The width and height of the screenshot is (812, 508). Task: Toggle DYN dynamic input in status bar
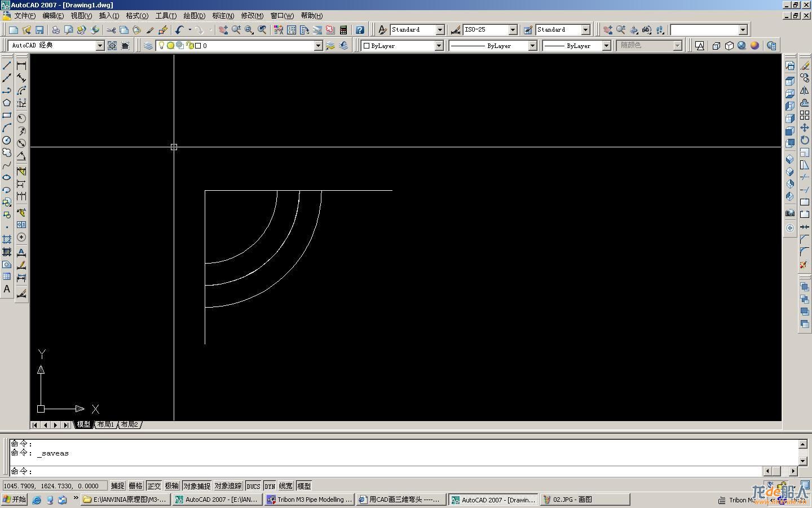(x=270, y=486)
